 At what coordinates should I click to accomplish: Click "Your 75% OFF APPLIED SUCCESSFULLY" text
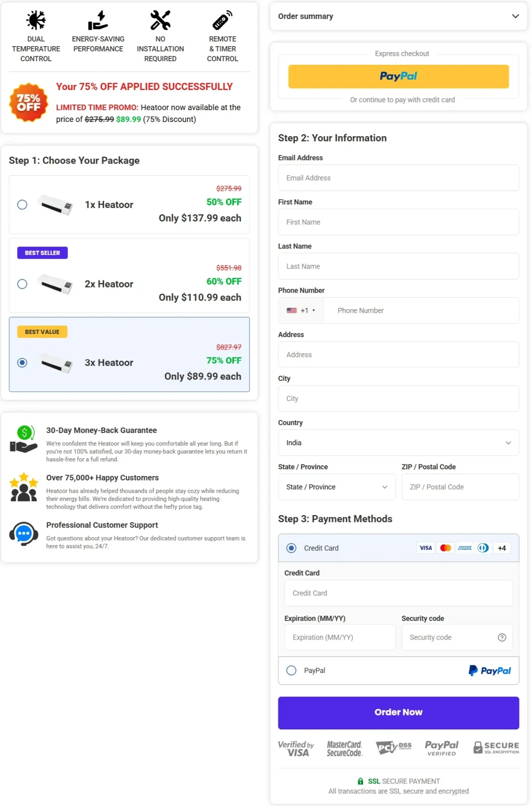pyautogui.click(x=144, y=86)
